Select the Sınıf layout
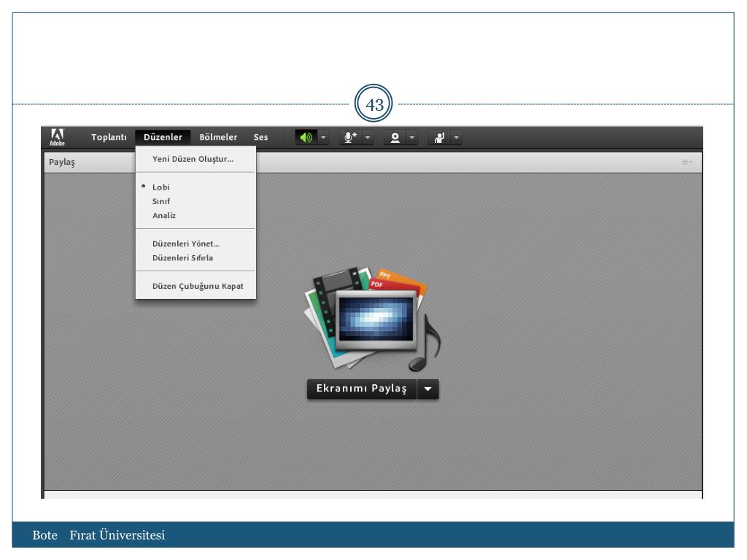The width and height of the screenshot is (747, 560). [x=196, y=201]
